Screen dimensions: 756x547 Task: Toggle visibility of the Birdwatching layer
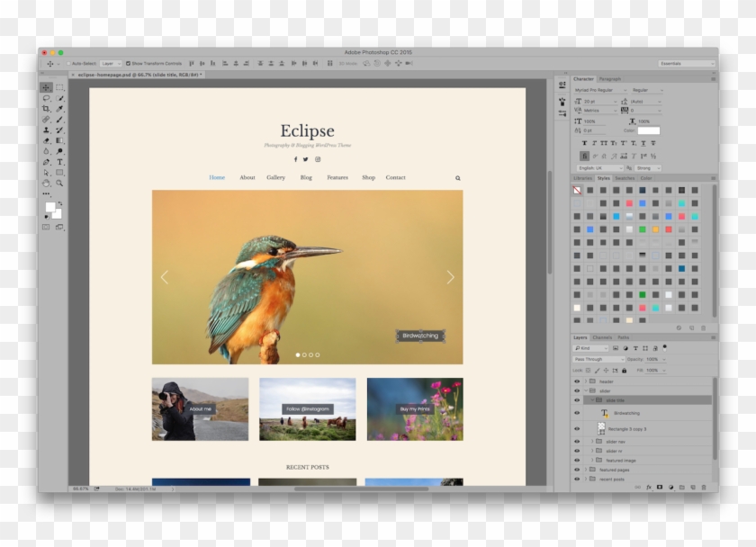click(577, 413)
